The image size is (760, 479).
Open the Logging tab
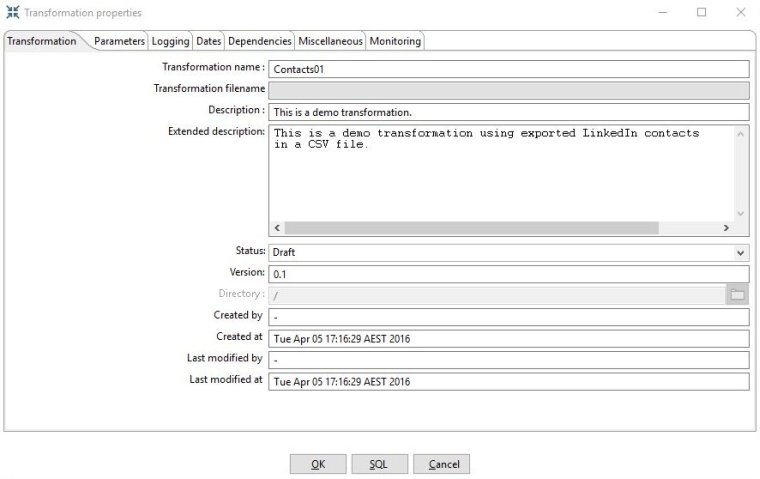(170, 41)
